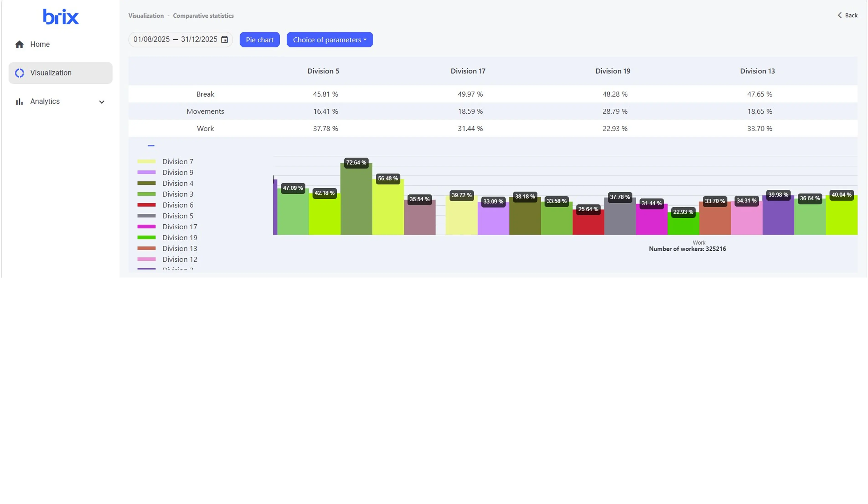This screenshot has height=504, width=868.
Task: Click the 45.81 % Break cell
Action: point(325,94)
